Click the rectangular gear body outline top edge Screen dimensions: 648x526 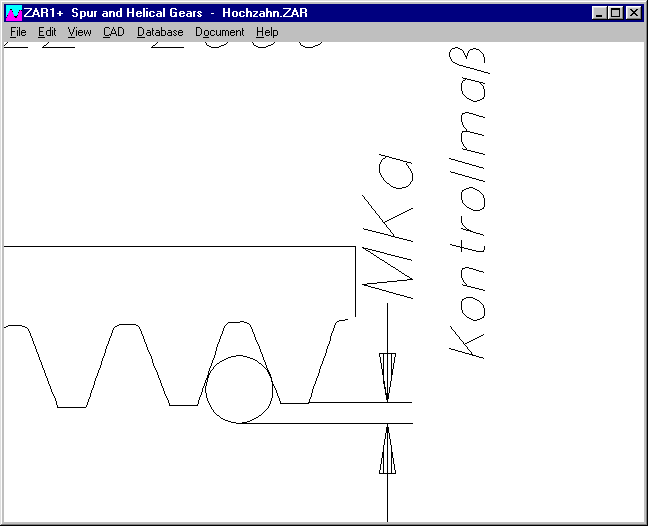(180, 246)
